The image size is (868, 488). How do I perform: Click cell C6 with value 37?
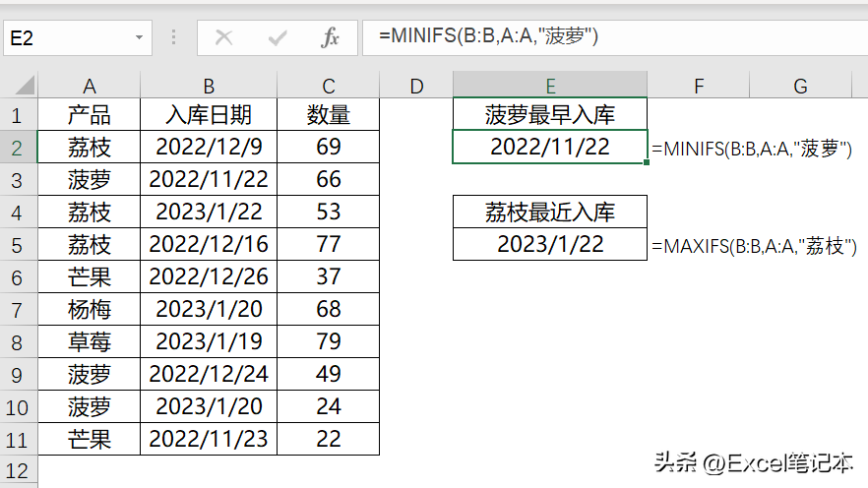[x=329, y=276]
